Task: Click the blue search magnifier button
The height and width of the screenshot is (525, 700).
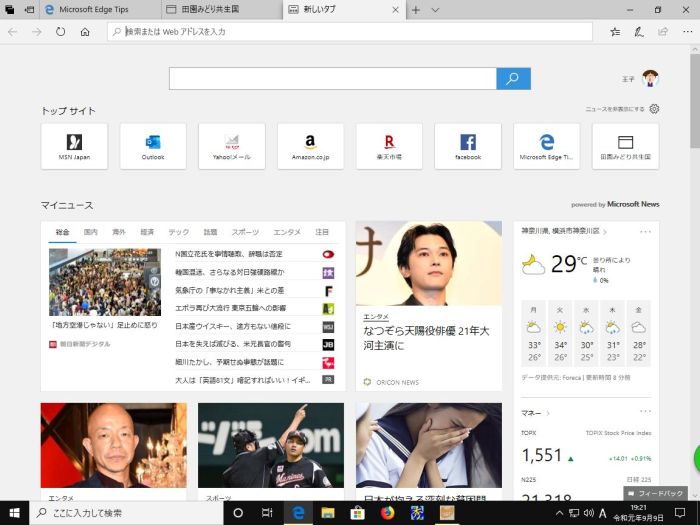Action: click(513, 79)
